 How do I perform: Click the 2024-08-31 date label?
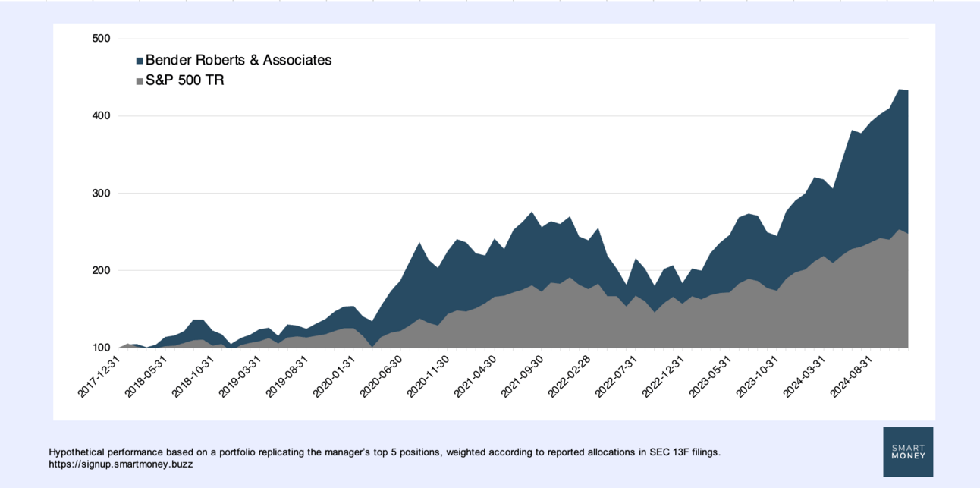pos(851,376)
